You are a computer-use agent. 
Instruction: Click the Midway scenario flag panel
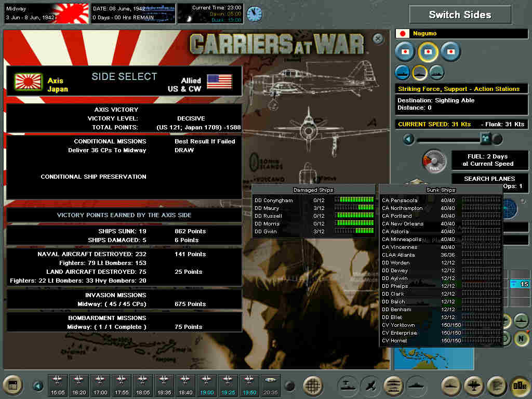click(x=46, y=14)
